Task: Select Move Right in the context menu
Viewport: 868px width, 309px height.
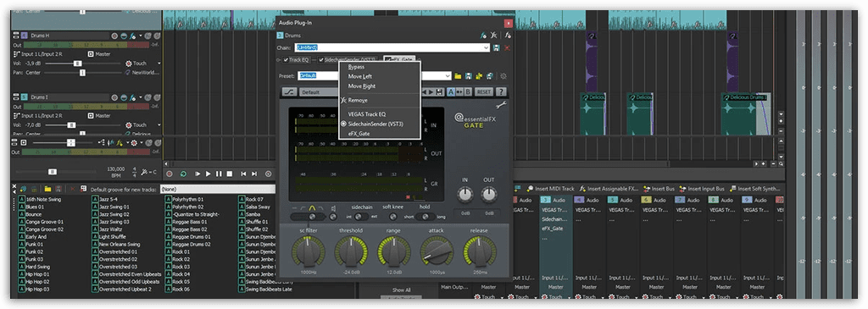Action: (x=361, y=86)
